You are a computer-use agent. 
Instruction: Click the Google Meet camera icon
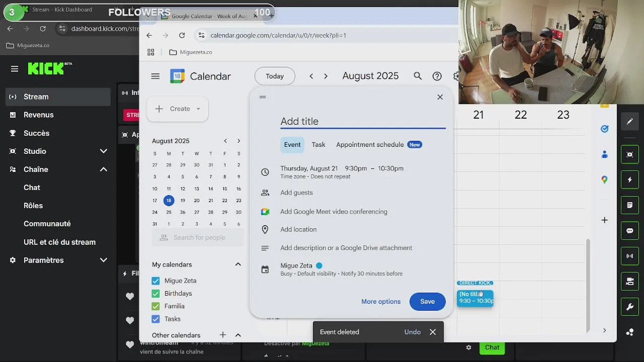coord(265,212)
